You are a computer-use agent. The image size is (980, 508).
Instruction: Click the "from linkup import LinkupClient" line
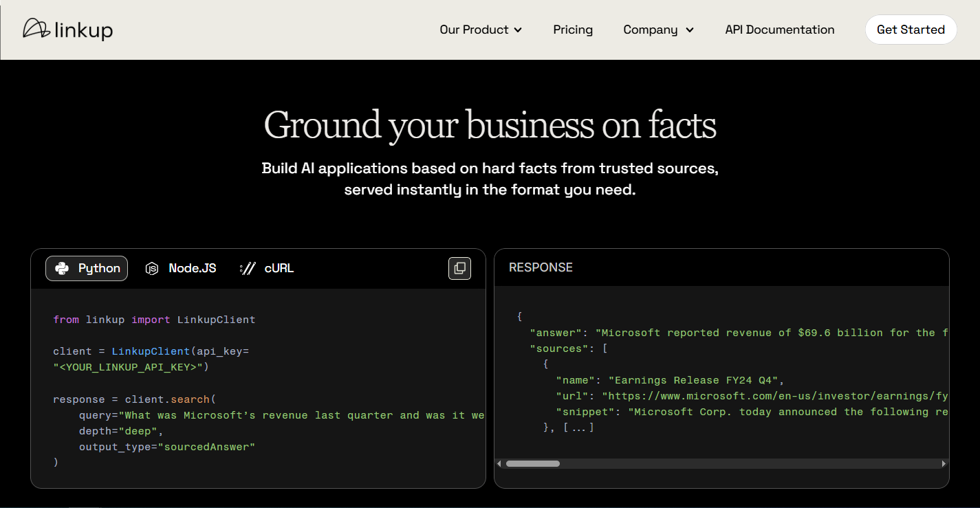[x=154, y=320]
